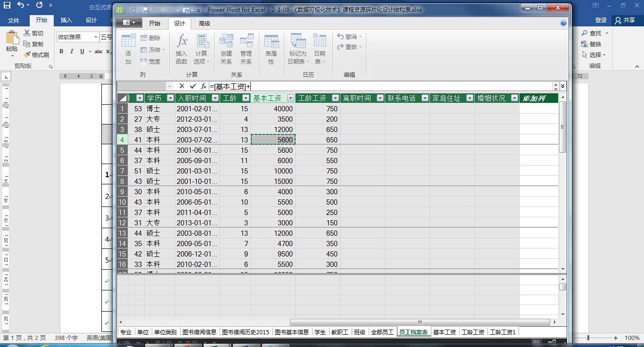Click the Undo arrow in Word's quick access toolbar
This screenshot has width=644, height=347.
coord(21,6)
